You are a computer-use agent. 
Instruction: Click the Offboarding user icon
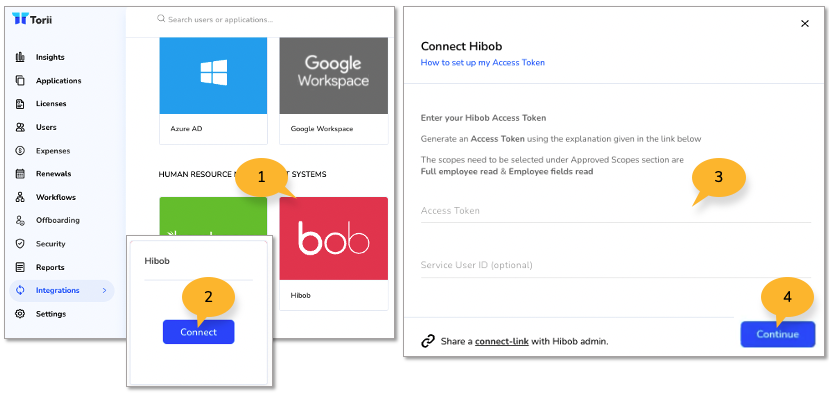tap(20, 220)
